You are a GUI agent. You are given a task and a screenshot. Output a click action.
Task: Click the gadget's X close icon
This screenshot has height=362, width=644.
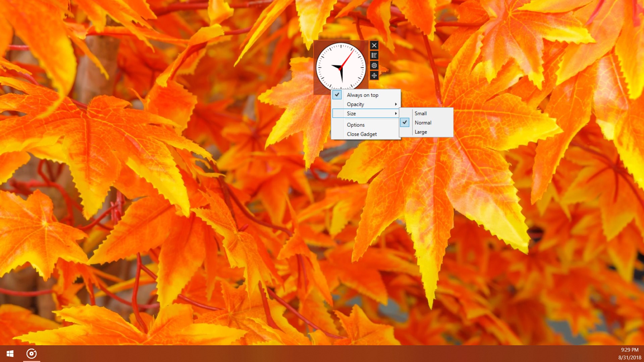[x=374, y=45]
